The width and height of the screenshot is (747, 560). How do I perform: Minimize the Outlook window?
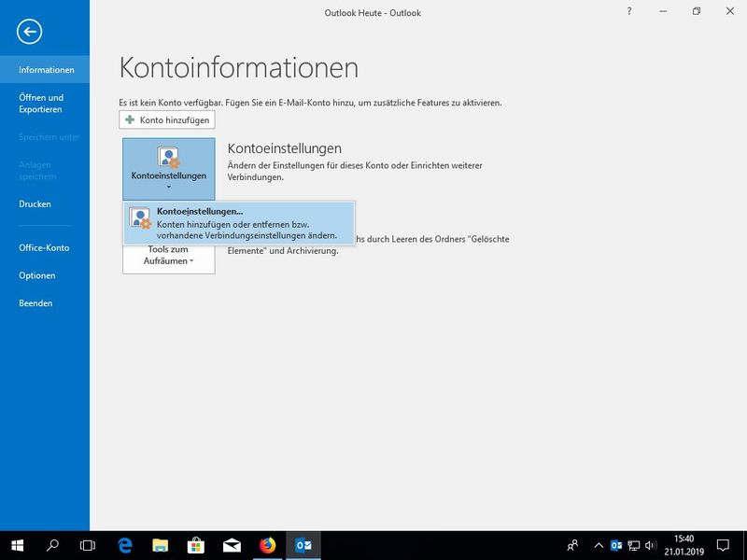tap(663, 11)
